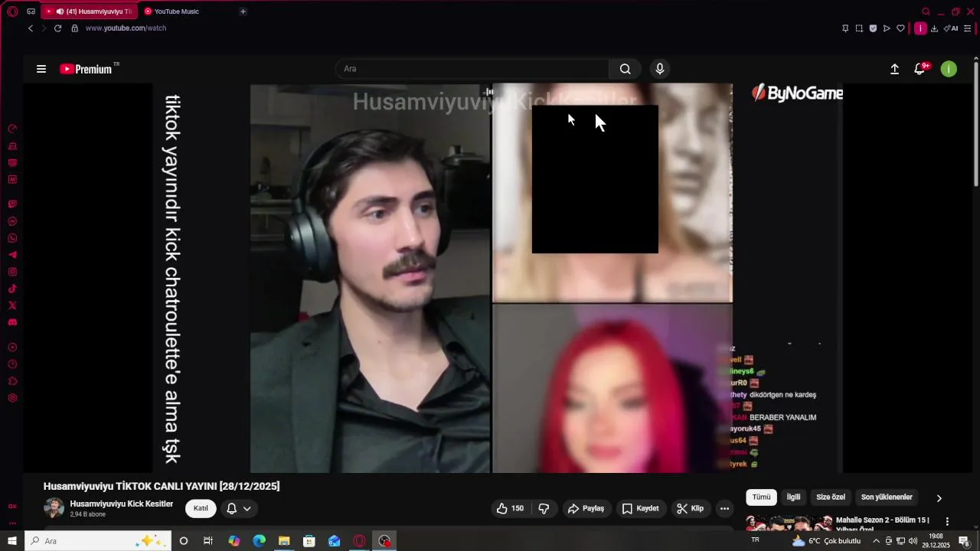Open the easy setup sliders icon

(x=968, y=28)
